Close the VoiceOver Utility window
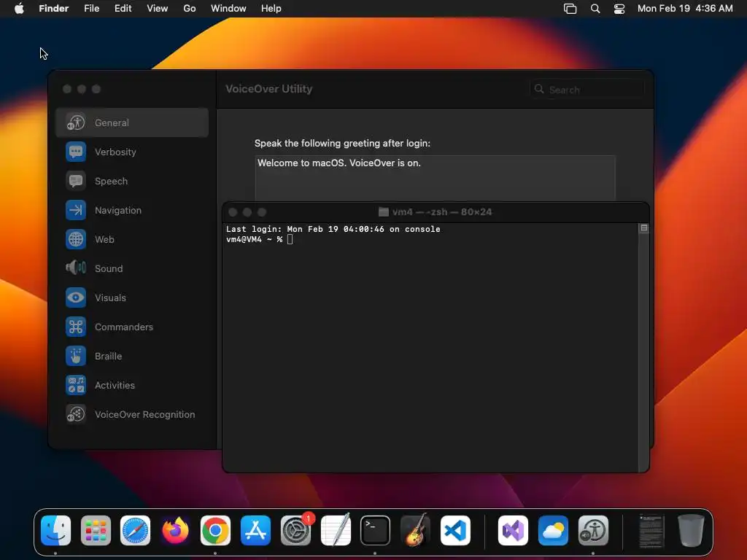747x560 pixels. click(x=67, y=89)
